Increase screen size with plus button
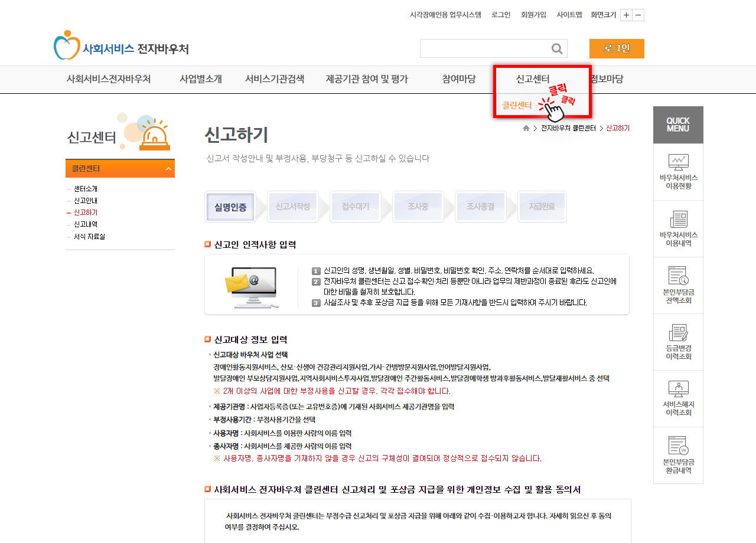This screenshot has height=543, width=756. [626, 15]
